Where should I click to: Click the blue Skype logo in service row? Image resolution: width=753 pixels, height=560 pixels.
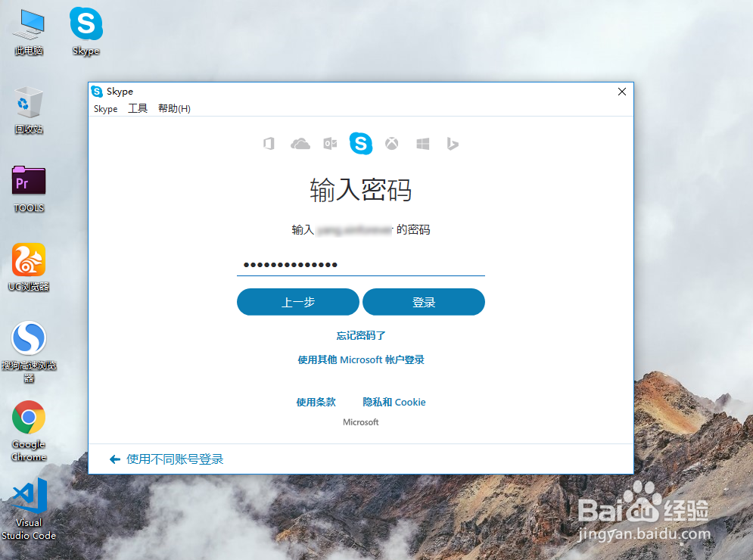click(x=361, y=143)
